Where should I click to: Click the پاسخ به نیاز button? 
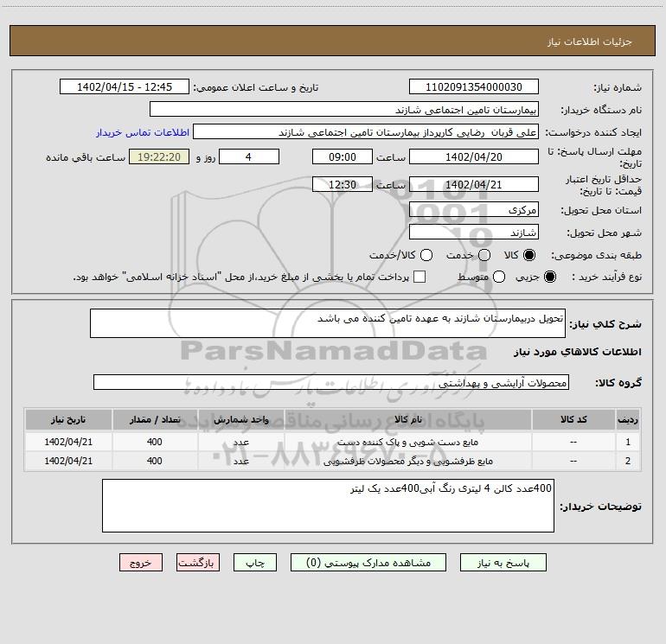pos(503,563)
